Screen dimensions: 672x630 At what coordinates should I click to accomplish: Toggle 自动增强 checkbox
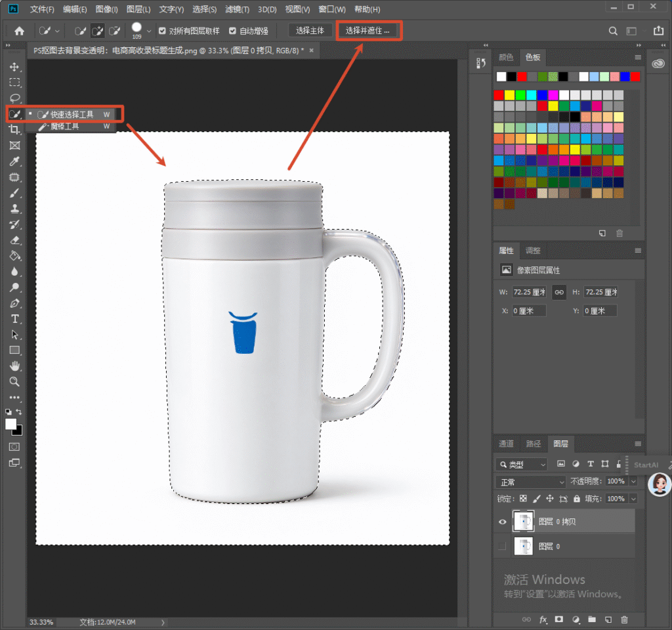[232, 31]
